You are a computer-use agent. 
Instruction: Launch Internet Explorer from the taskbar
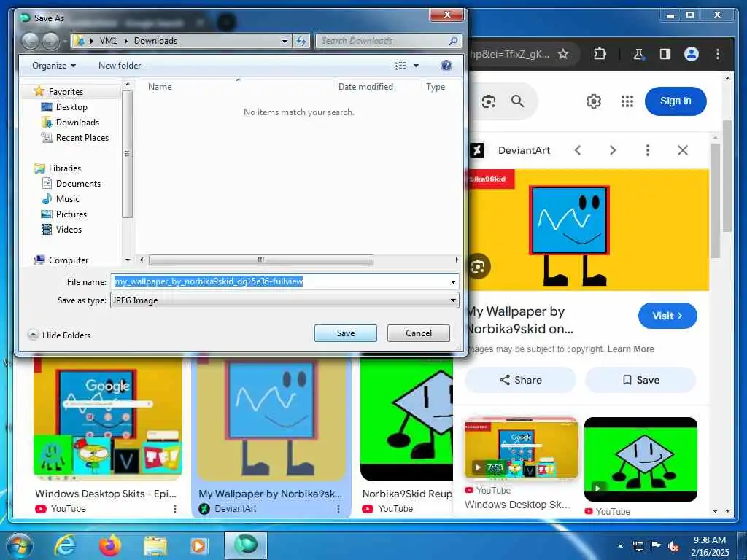coord(64,545)
